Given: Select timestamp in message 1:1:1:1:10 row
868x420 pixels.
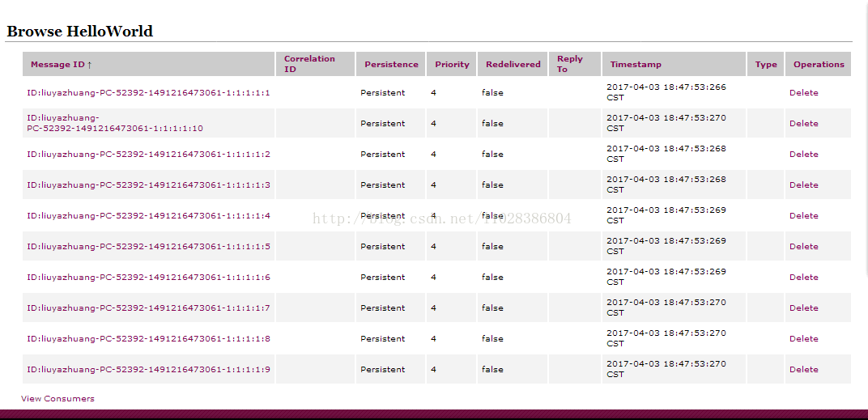Looking at the screenshot, I should [666, 123].
